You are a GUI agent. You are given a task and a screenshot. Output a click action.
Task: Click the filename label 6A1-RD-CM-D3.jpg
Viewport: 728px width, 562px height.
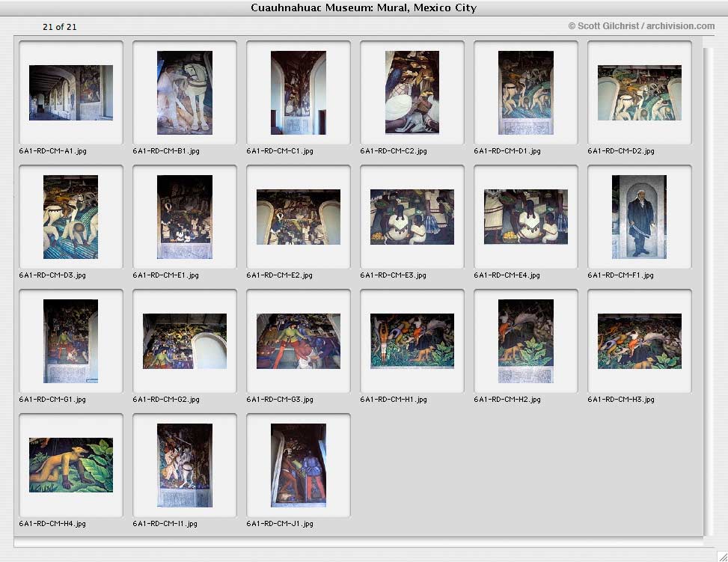(52, 275)
